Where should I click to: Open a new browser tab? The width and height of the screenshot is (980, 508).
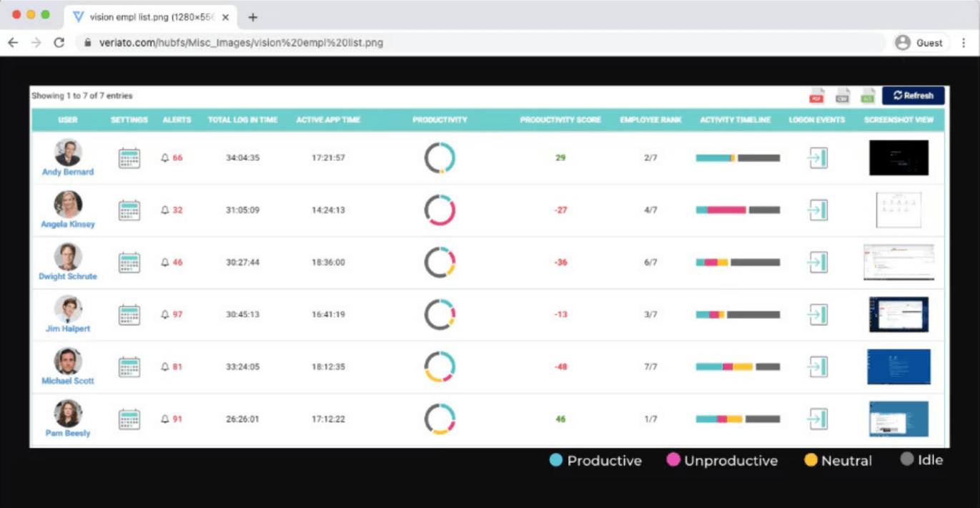pos(252,17)
